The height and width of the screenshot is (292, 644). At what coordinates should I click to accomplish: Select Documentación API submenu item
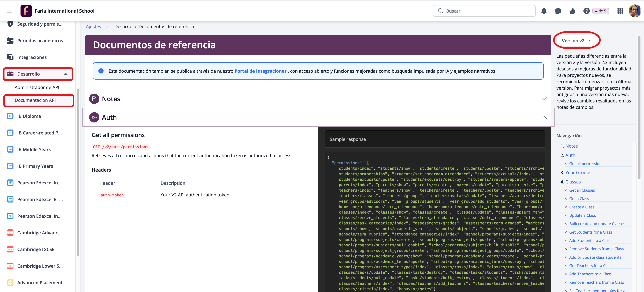(35, 100)
